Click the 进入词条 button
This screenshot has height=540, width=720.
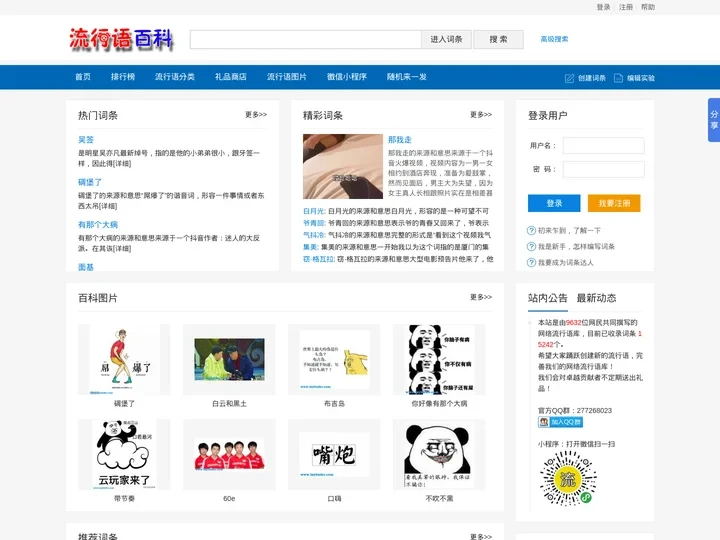[446, 39]
